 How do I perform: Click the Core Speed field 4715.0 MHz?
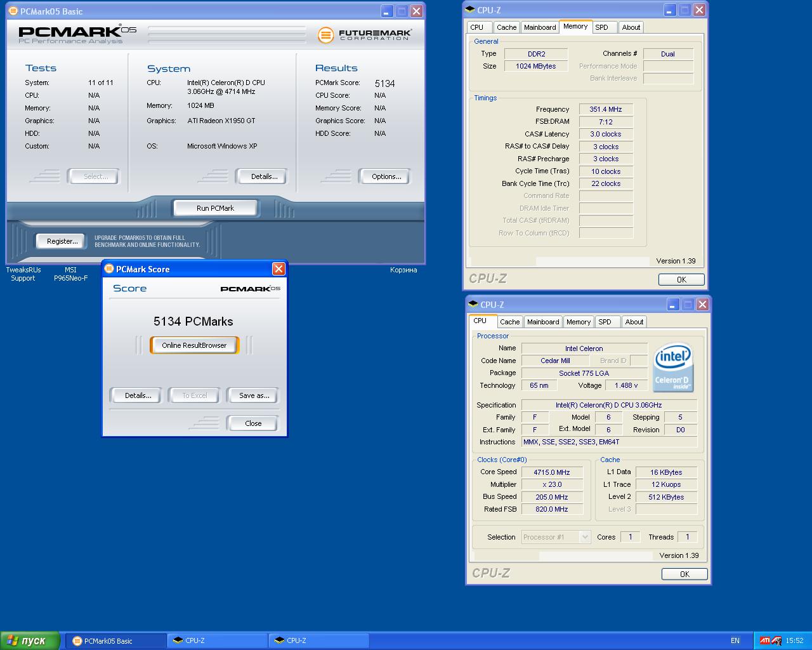point(552,472)
